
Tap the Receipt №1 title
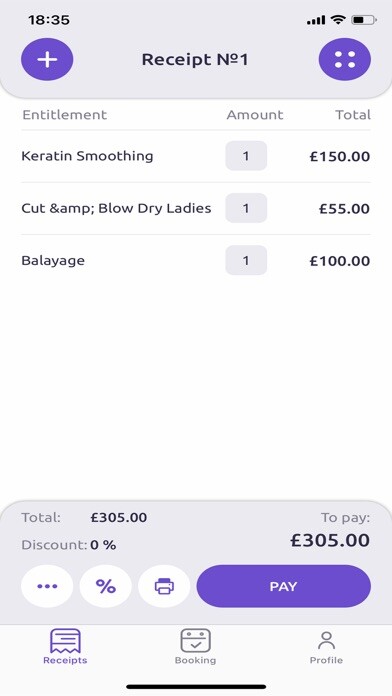pos(195,59)
